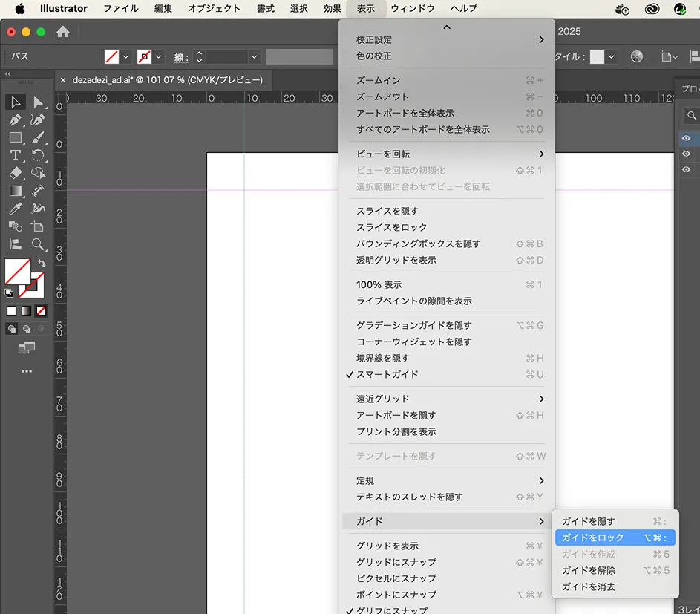
Task: Hide the third layer's eye icon
Action: tap(687, 169)
